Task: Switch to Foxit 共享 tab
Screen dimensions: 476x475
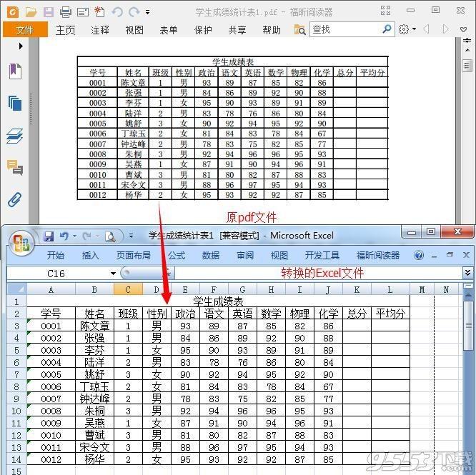Action: pos(237,30)
